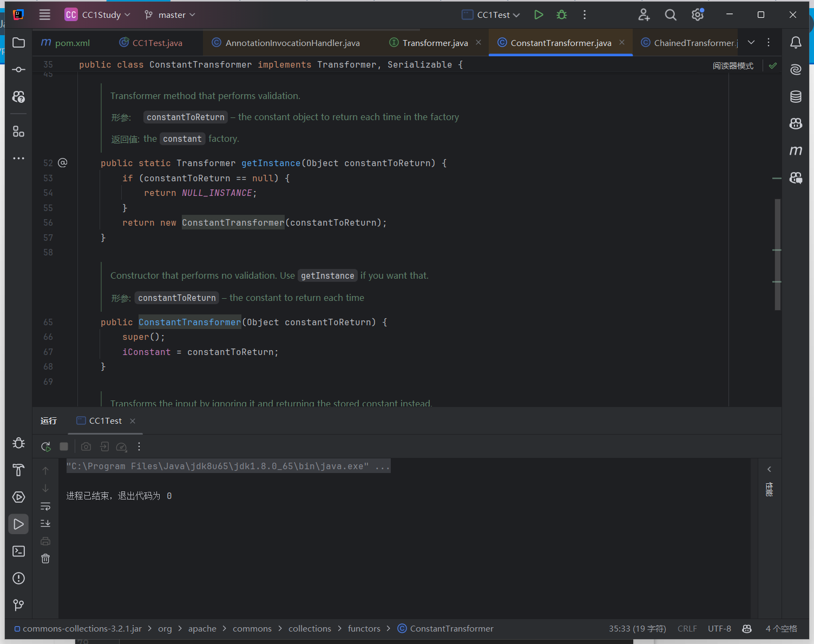Open caret position 35:33 go-to-line

(637, 629)
